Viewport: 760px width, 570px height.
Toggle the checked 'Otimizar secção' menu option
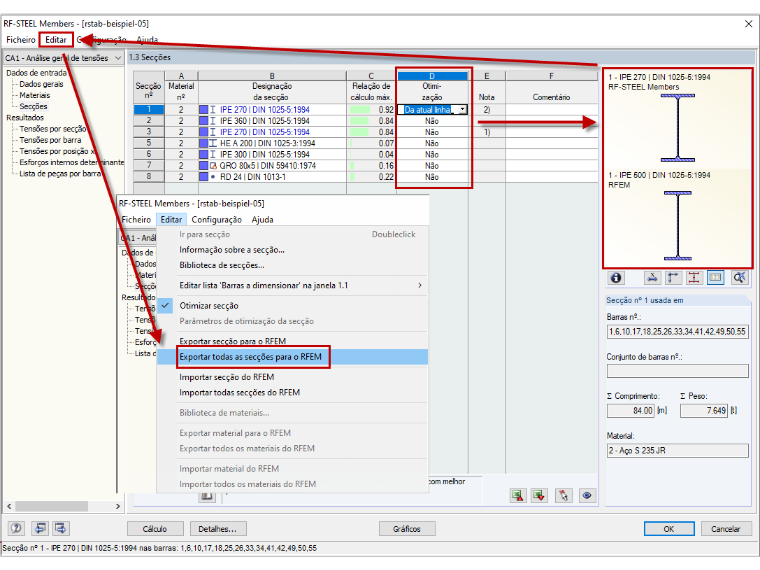pos(208,306)
